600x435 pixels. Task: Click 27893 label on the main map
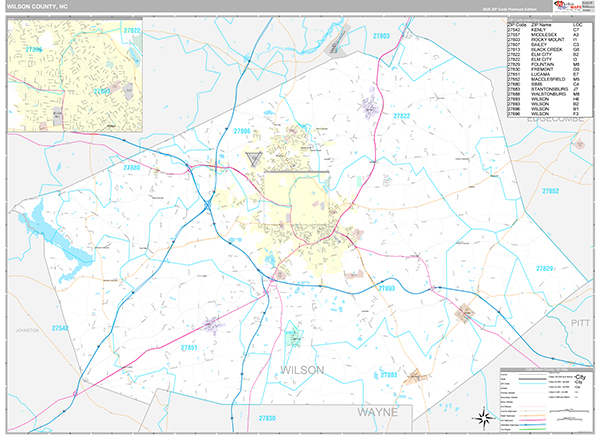(x=386, y=288)
